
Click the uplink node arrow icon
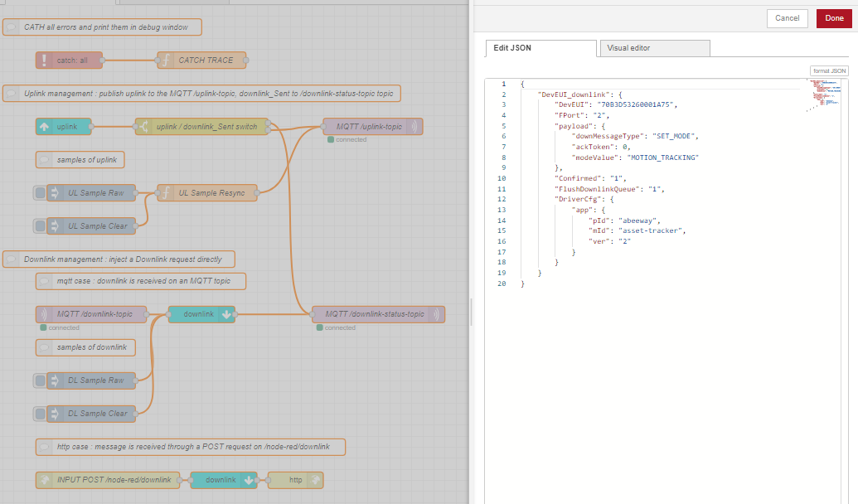point(44,126)
